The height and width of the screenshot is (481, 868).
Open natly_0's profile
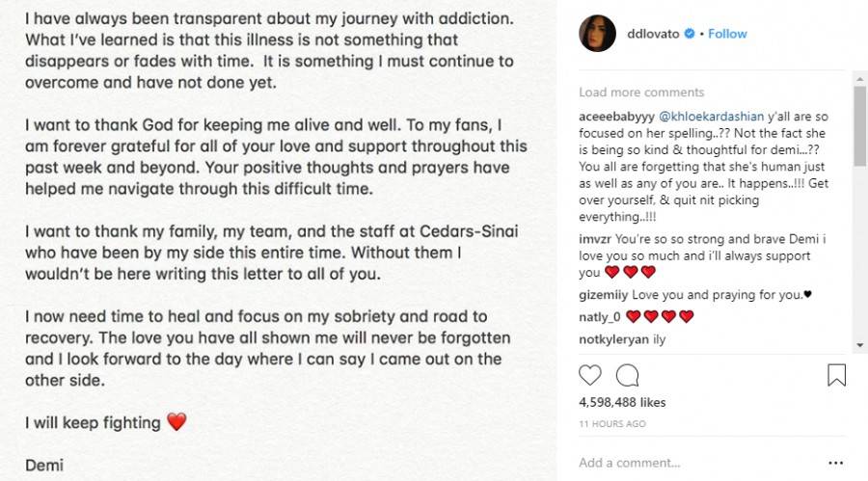coord(600,316)
